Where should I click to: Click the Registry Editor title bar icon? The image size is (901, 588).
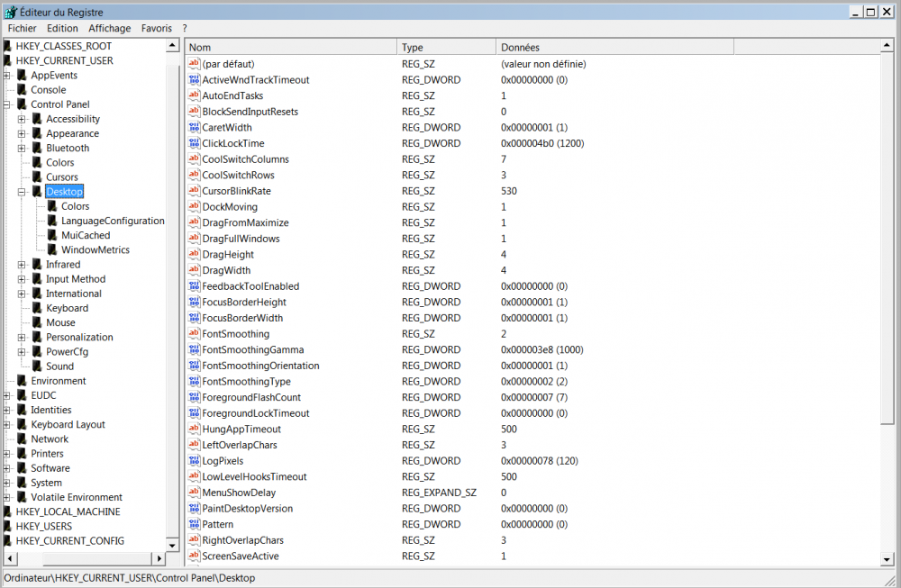10,12
